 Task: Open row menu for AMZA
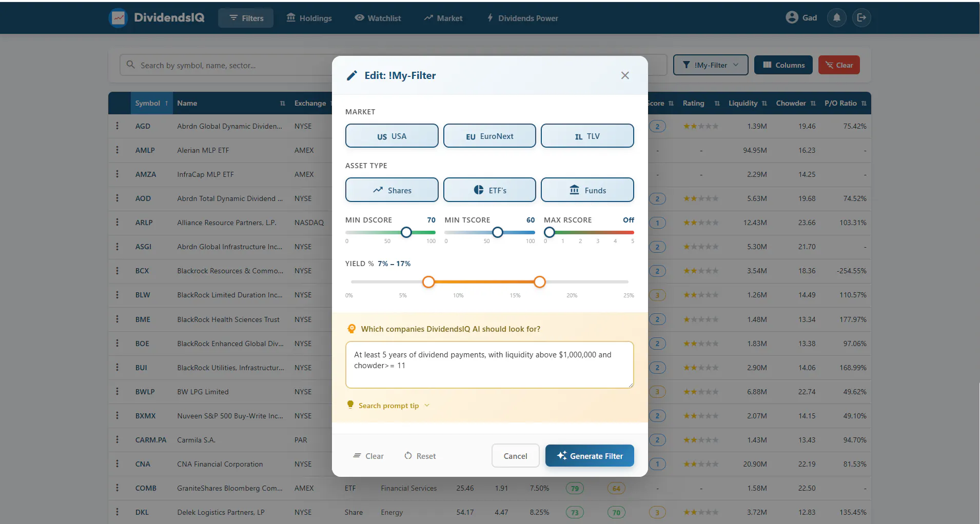coord(117,174)
